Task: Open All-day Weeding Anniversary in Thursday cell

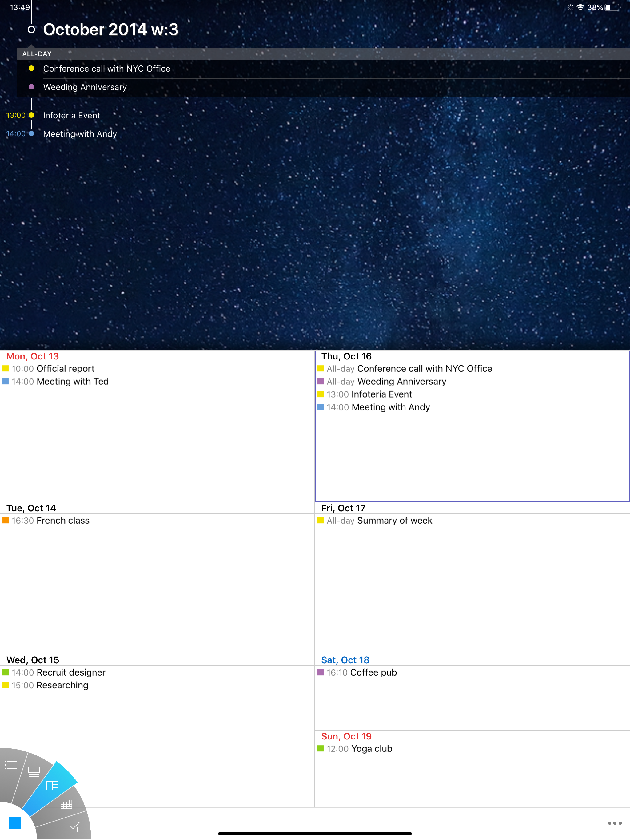Action: click(382, 382)
